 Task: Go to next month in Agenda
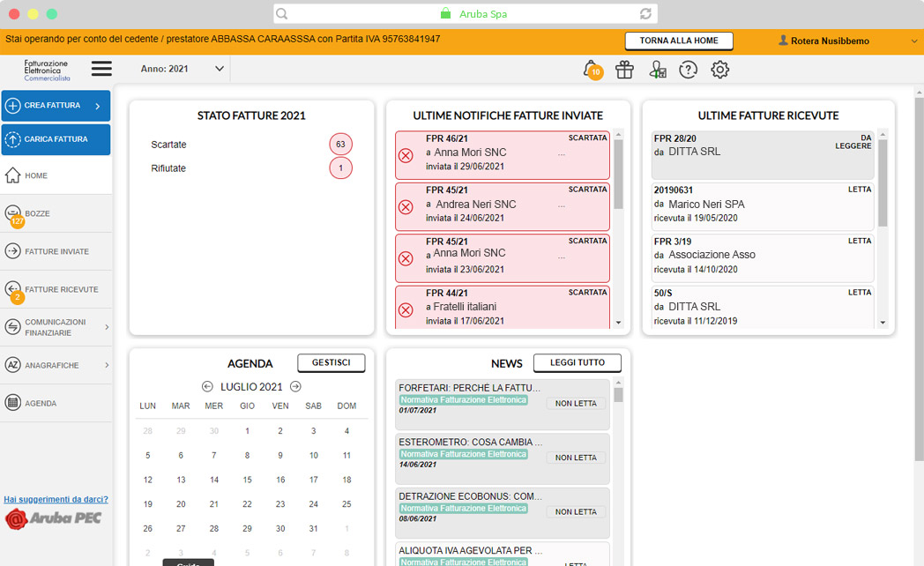(295, 386)
